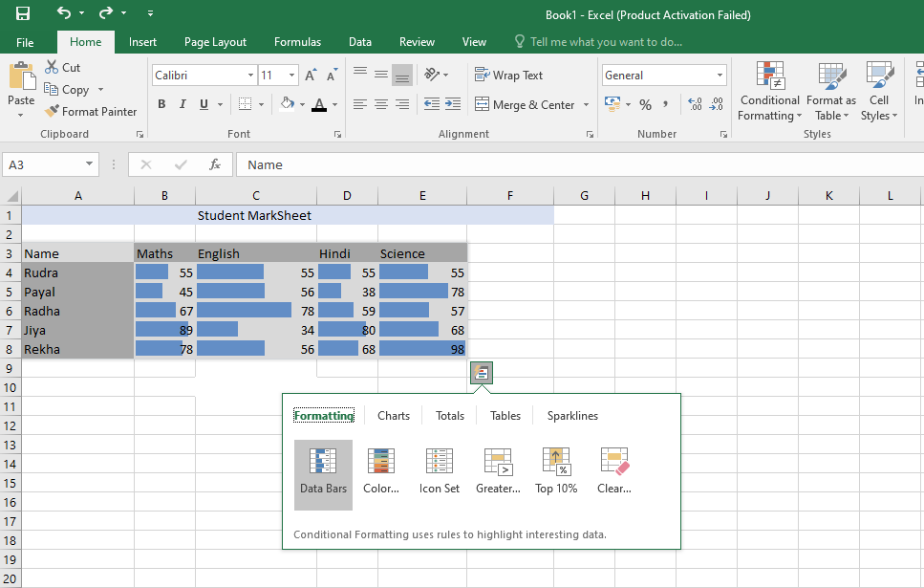Screen dimensions: 924x588
Task: Toggle Bold formatting
Action: (x=161, y=104)
